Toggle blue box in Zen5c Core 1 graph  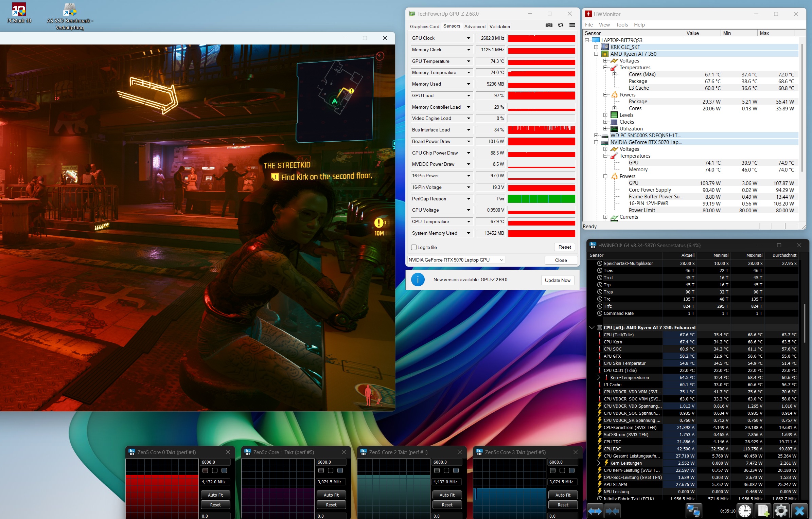click(x=340, y=470)
